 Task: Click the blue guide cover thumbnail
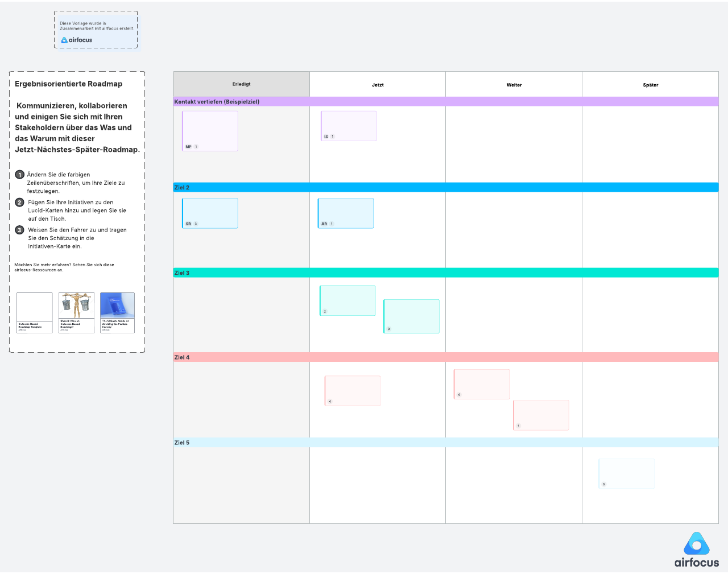117,304
